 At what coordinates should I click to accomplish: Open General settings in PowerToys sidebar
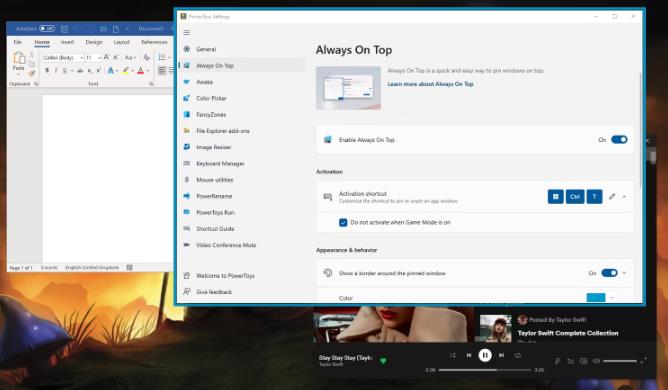point(242,49)
